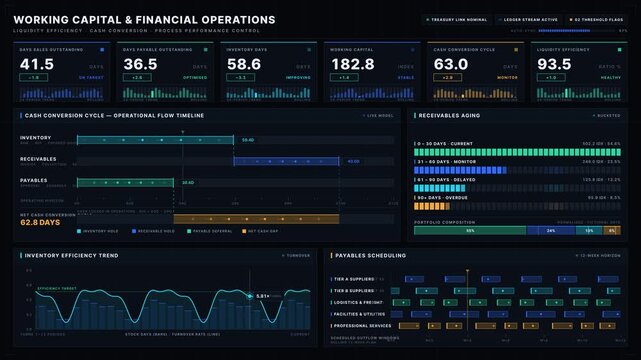
Task: Toggle the Inventory Hold legend swatch
Action: (x=79, y=231)
